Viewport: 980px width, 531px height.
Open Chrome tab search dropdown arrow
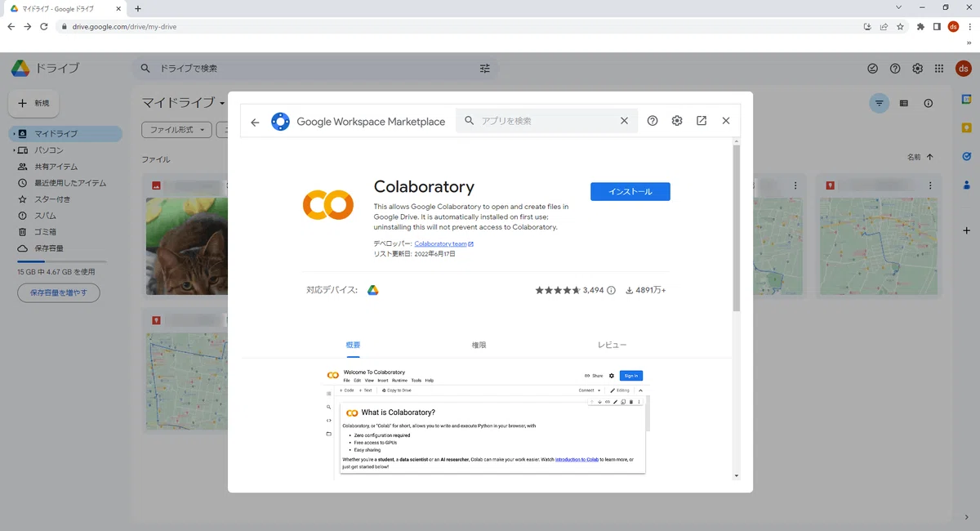pos(899,7)
